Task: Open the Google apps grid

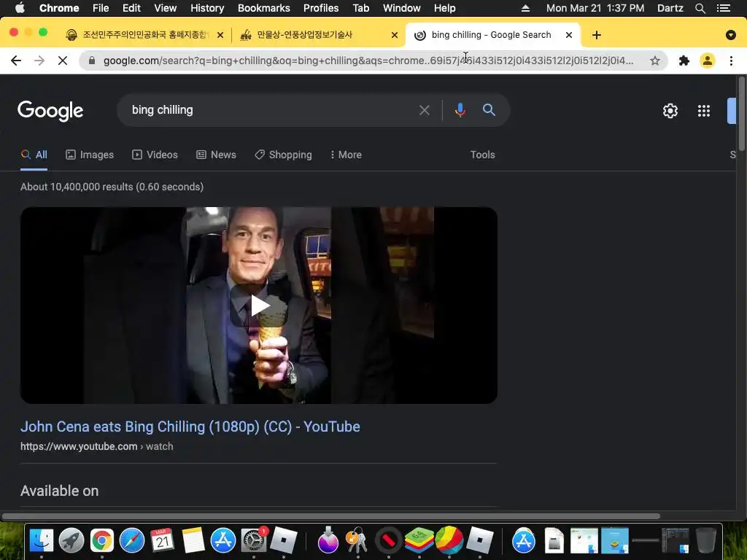Action: point(704,111)
